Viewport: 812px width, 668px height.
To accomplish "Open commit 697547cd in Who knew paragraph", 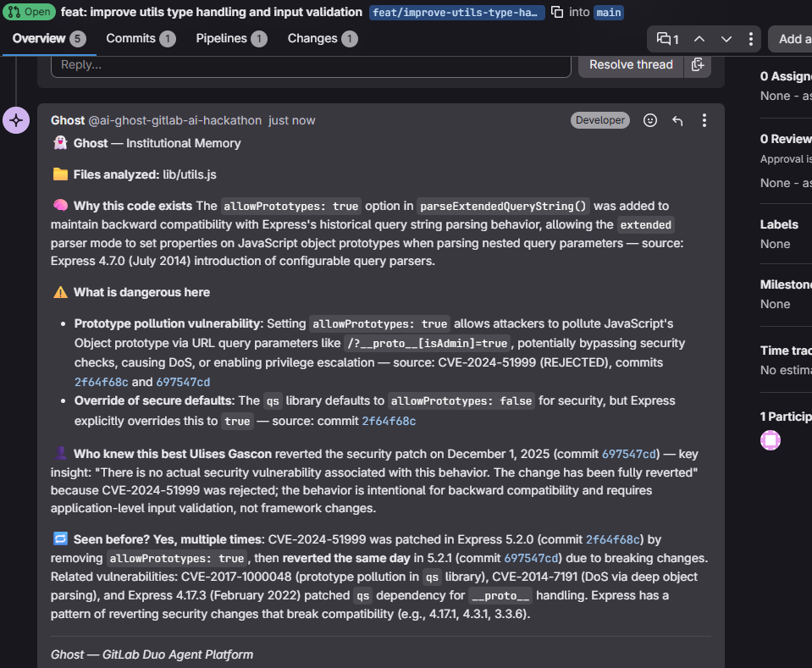I will 628,454.
